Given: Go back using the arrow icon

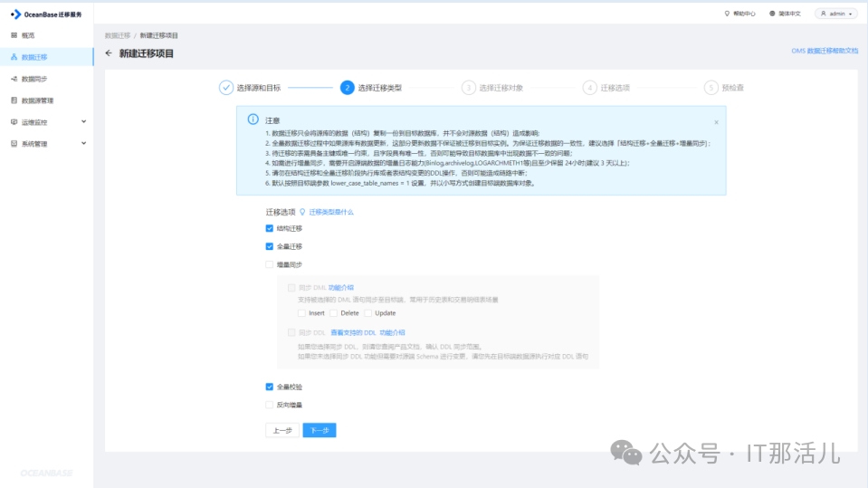Looking at the screenshot, I should coord(109,53).
